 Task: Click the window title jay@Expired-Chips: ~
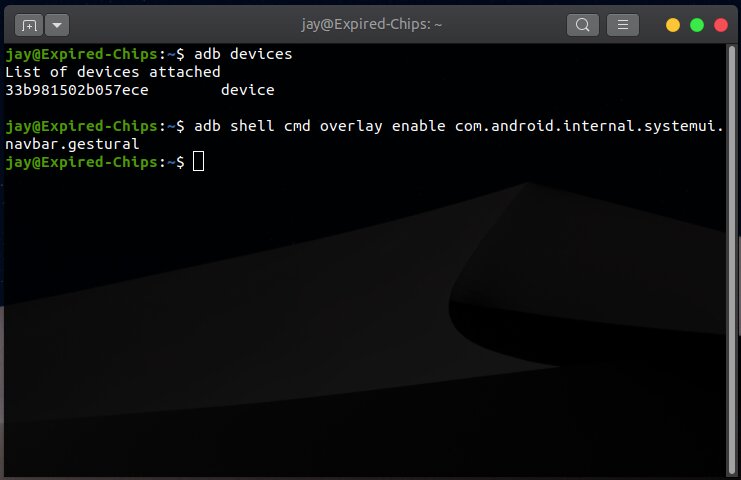click(x=371, y=24)
